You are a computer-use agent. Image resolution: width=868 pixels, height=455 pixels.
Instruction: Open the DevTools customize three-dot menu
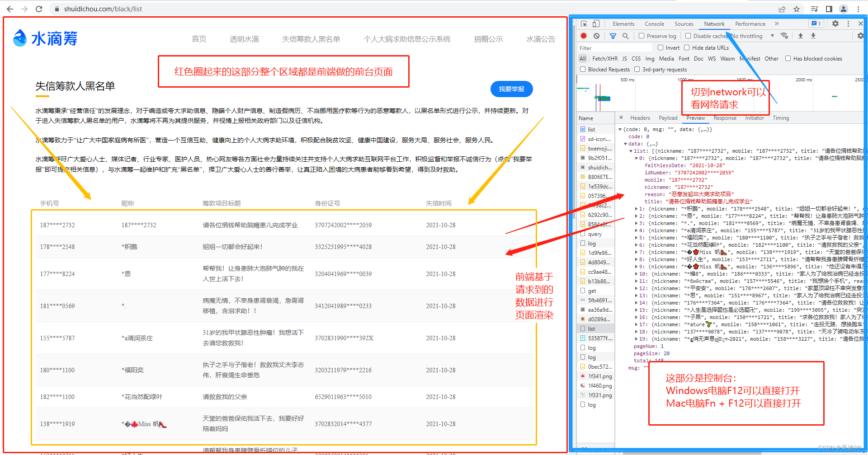[x=848, y=24]
